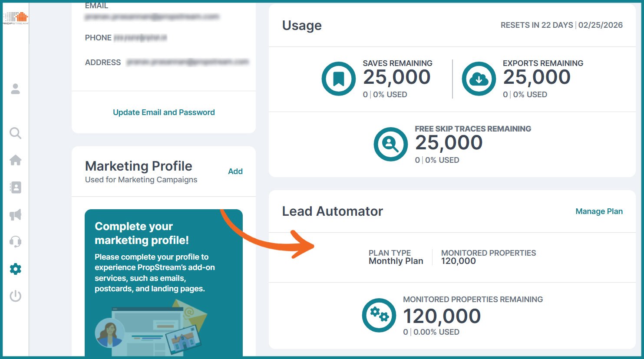Click the home icon in the sidebar

15,160
